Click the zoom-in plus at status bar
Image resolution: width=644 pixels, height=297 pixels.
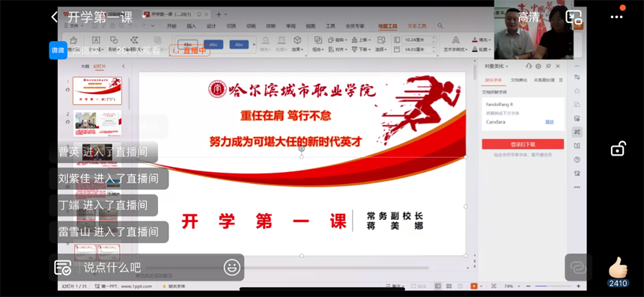(x=578, y=286)
